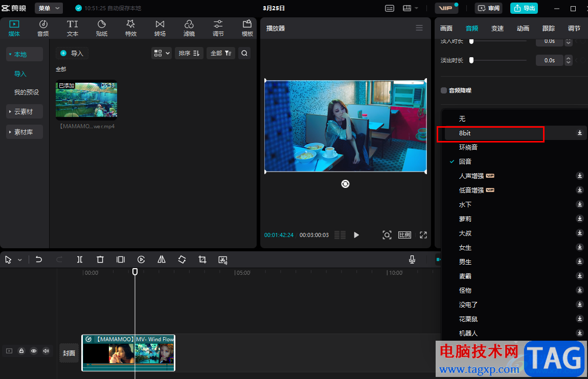The width and height of the screenshot is (588, 379).
Task: Open the 特效 effects tab
Action: coord(130,29)
